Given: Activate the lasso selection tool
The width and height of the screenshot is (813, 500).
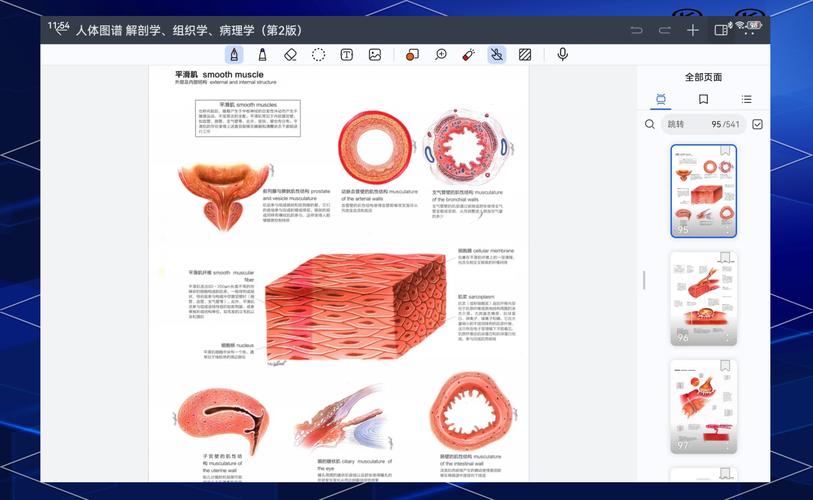Looking at the screenshot, I should pos(318,55).
